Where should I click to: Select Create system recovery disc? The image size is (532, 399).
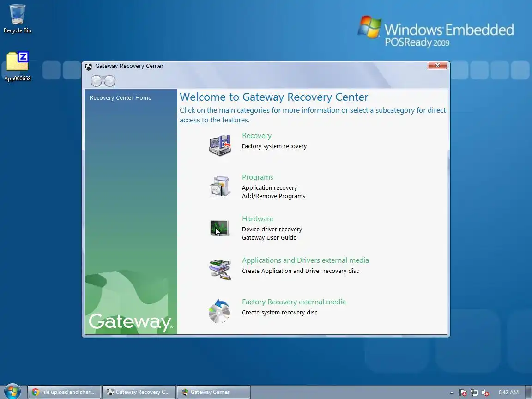[279, 313]
